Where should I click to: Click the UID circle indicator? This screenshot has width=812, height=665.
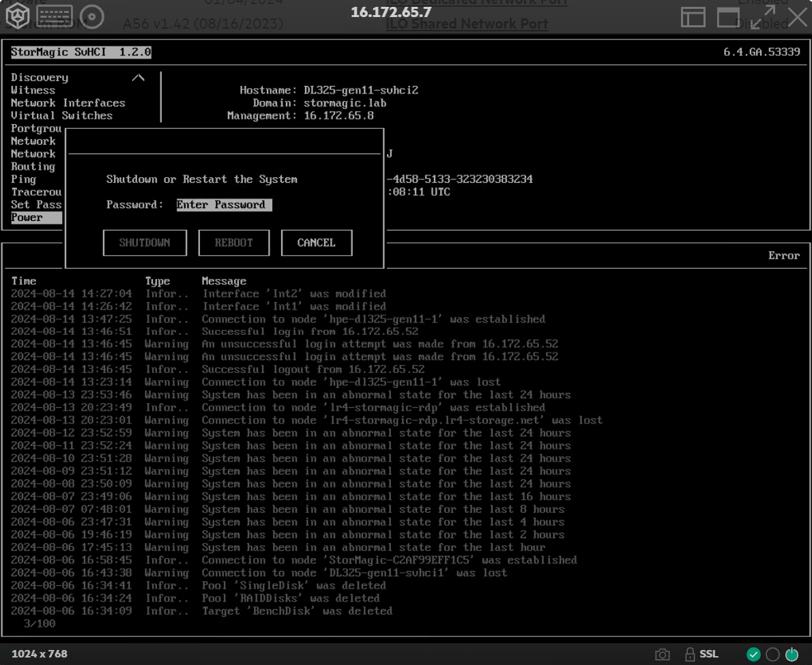[x=772, y=655]
